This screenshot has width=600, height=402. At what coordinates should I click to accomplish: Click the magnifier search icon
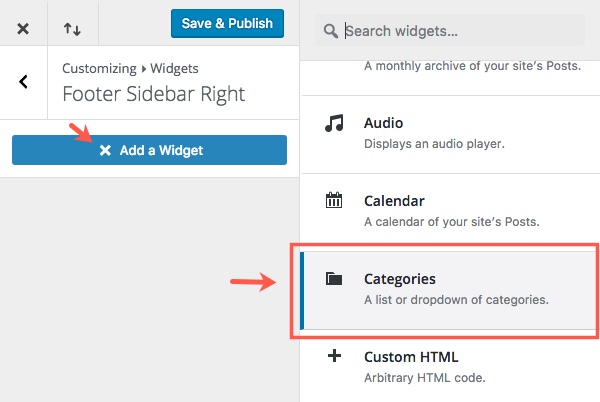coord(331,31)
